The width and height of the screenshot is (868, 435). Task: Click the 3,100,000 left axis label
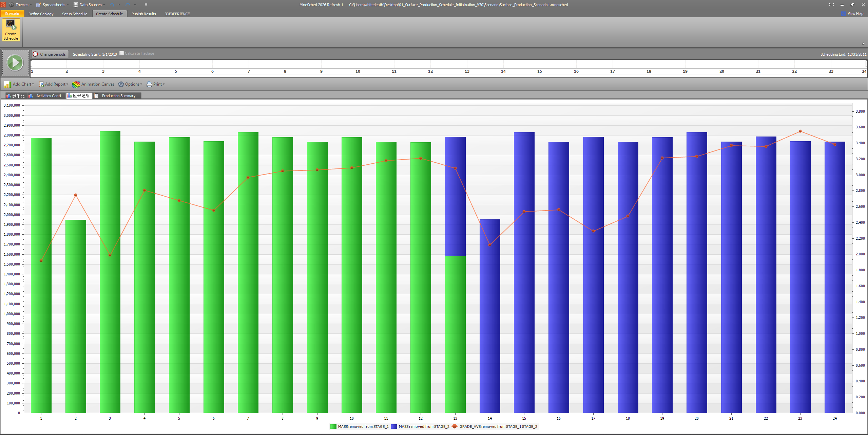pos(12,106)
